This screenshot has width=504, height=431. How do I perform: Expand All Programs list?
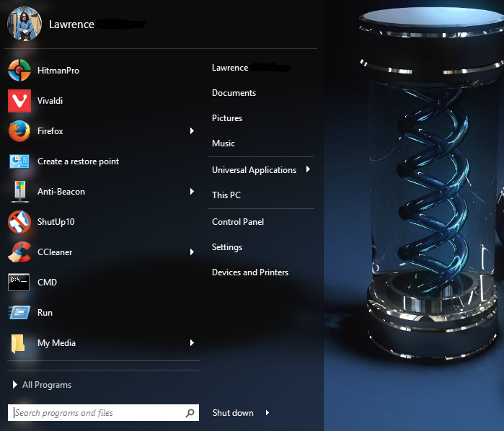coord(42,385)
